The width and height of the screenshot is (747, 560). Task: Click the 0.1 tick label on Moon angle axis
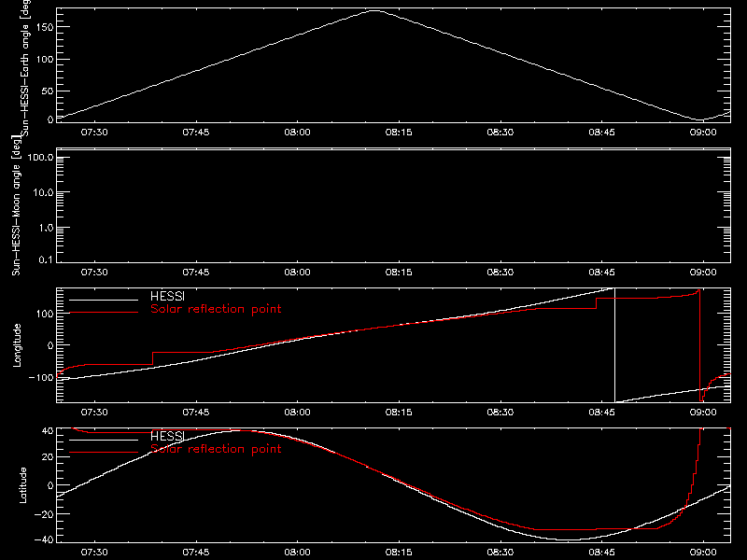[x=46, y=259]
